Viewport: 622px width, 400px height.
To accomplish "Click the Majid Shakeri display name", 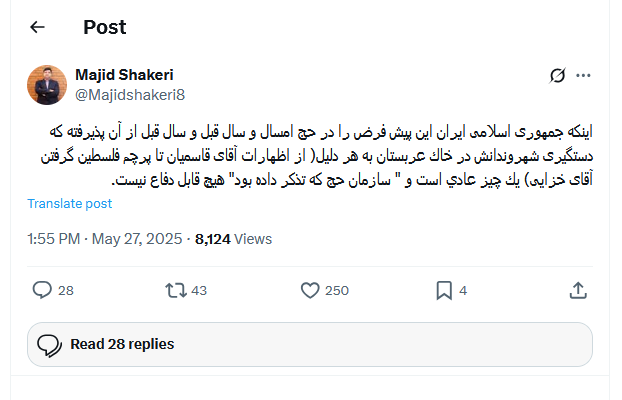I will pyautogui.click(x=124, y=75).
